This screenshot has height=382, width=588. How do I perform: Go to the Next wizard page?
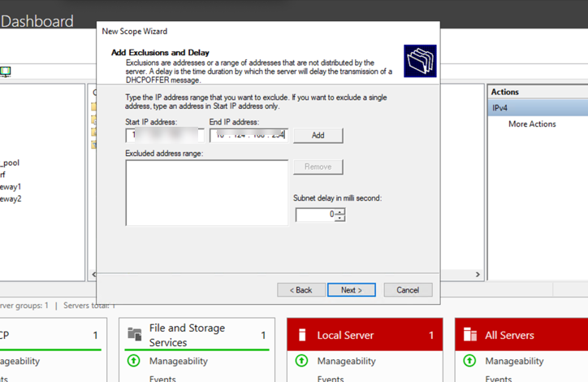(351, 290)
